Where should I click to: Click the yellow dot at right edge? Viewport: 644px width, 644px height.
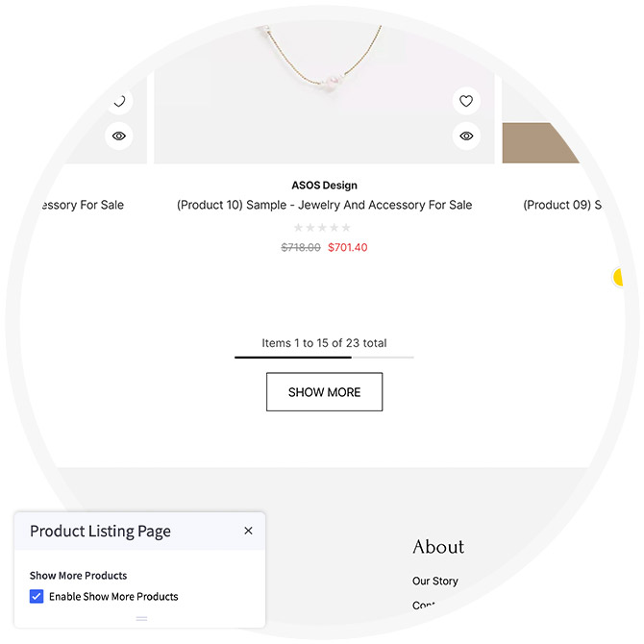[618, 279]
